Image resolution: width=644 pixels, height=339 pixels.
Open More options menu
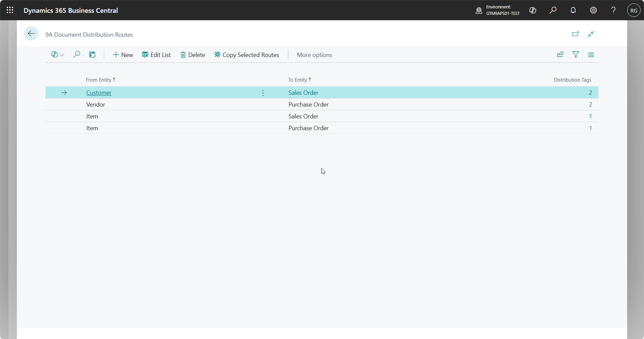pos(314,55)
